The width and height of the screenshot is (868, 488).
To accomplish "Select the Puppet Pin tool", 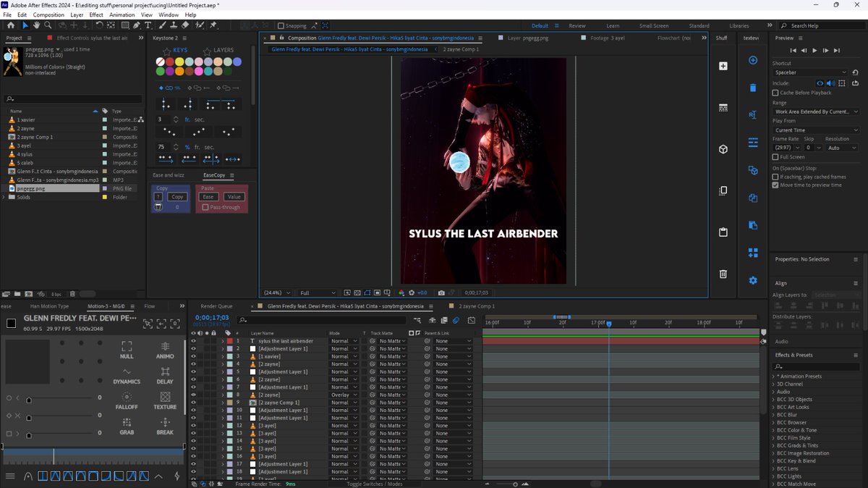I will pos(213,25).
